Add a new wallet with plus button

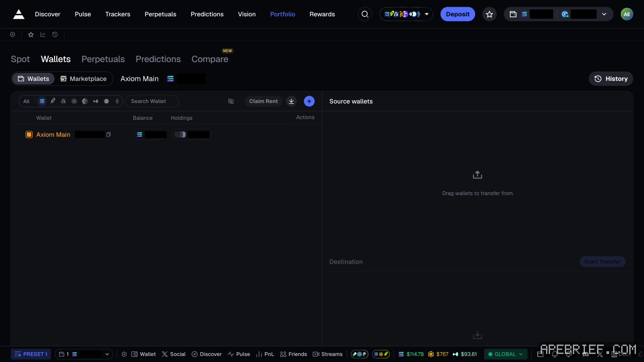point(309,101)
